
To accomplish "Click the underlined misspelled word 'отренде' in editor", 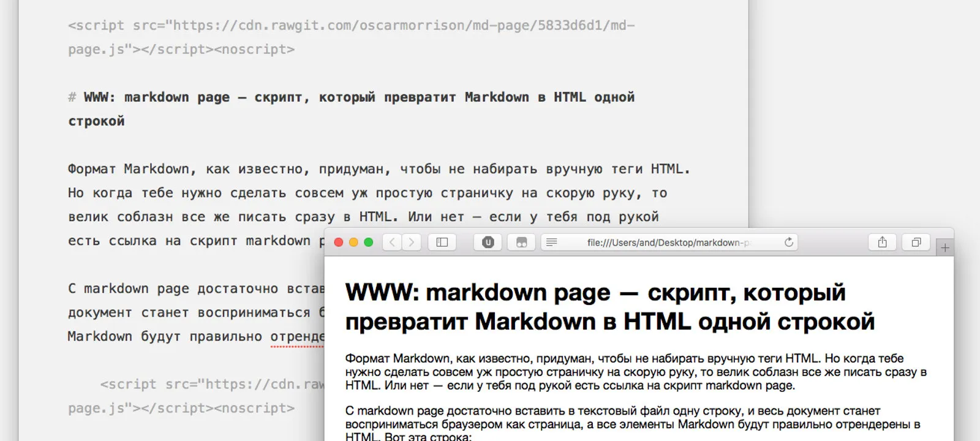I will click(297, 337).
